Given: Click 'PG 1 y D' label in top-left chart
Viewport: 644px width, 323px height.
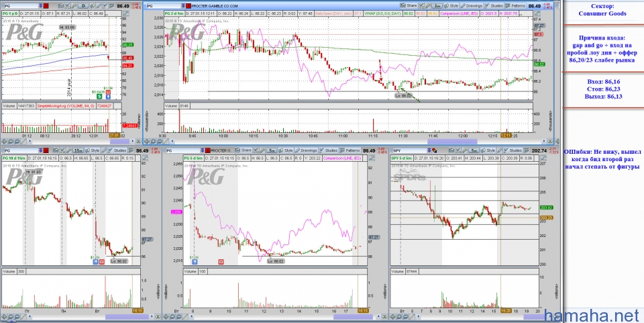Looking at the screenshot, I should coord(10,13).
